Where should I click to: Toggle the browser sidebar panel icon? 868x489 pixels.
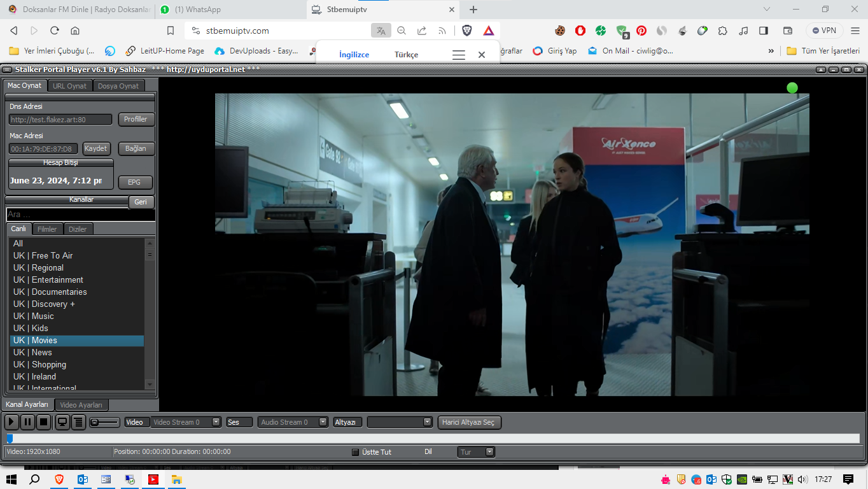pos(764,31)
